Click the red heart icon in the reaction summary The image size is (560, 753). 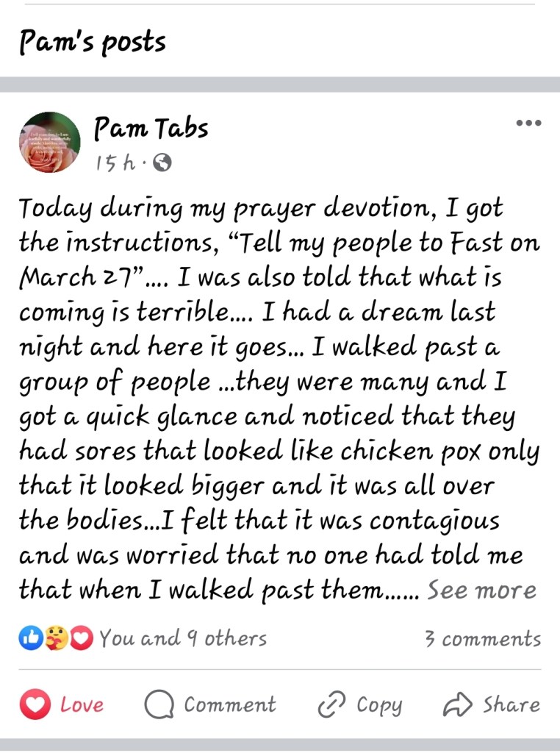[80, 638]
